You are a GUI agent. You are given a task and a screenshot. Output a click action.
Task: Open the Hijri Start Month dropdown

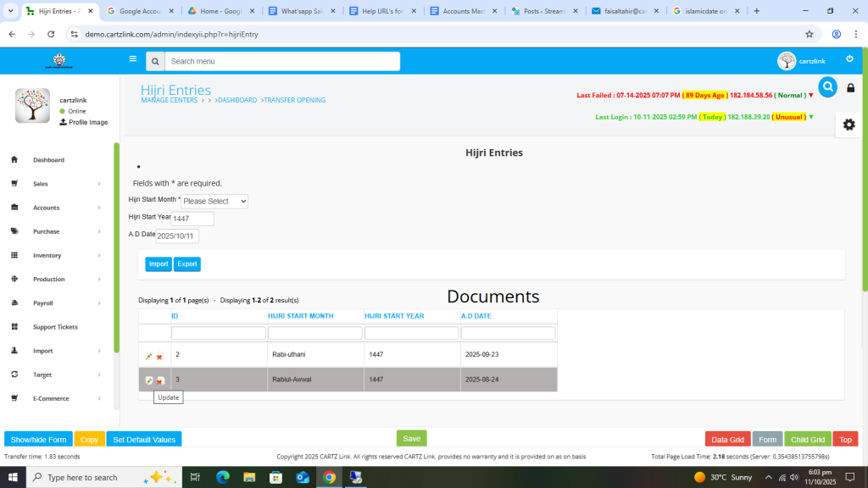click(214, 202)
